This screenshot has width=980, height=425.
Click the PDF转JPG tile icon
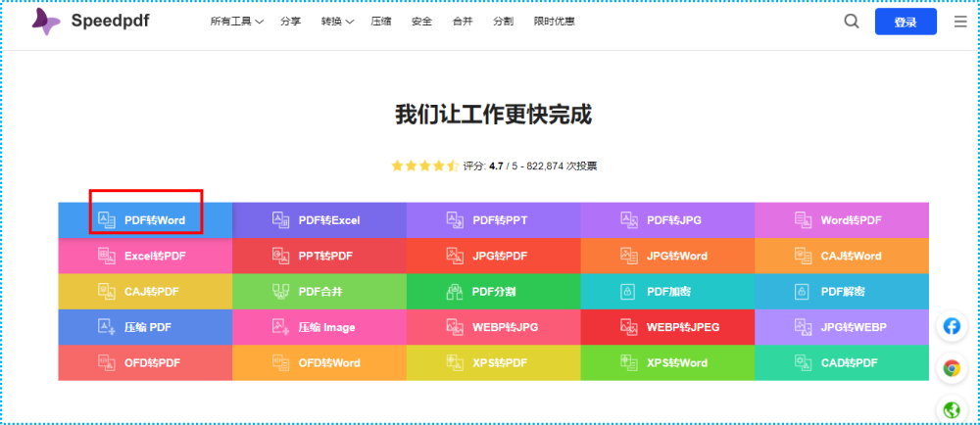point(629,219)
